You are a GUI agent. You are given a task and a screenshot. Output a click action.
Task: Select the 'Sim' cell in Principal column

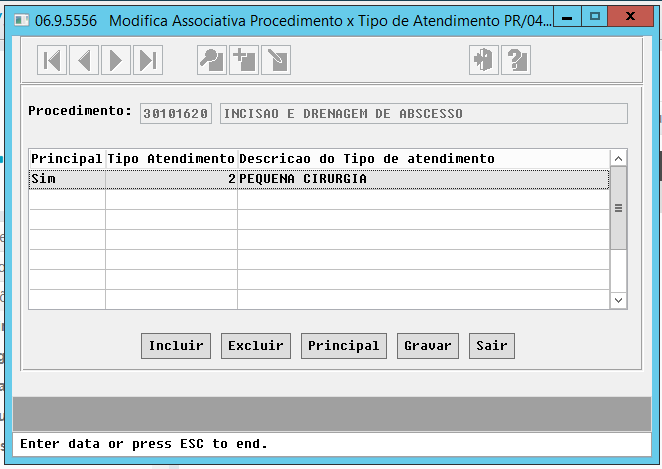point(67,179)
